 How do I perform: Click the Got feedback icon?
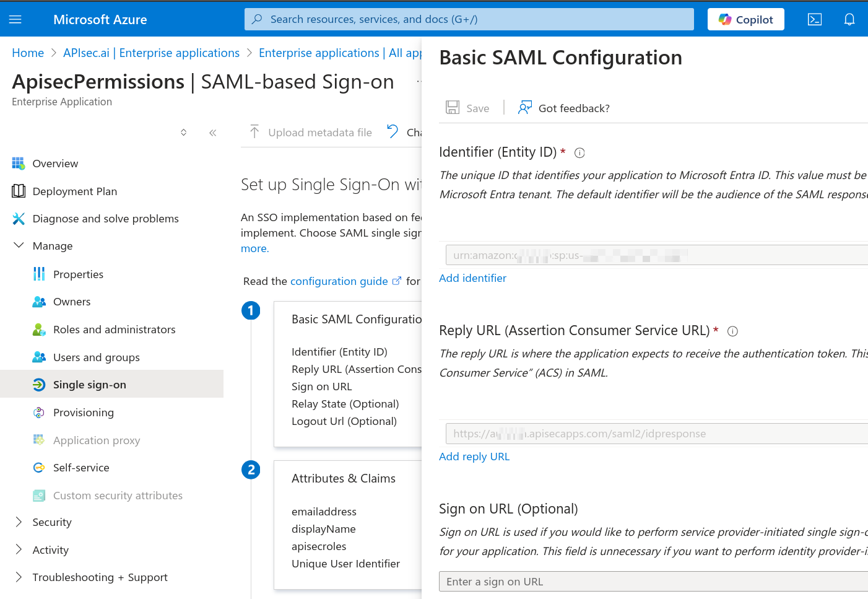click(x=525, y=108)
